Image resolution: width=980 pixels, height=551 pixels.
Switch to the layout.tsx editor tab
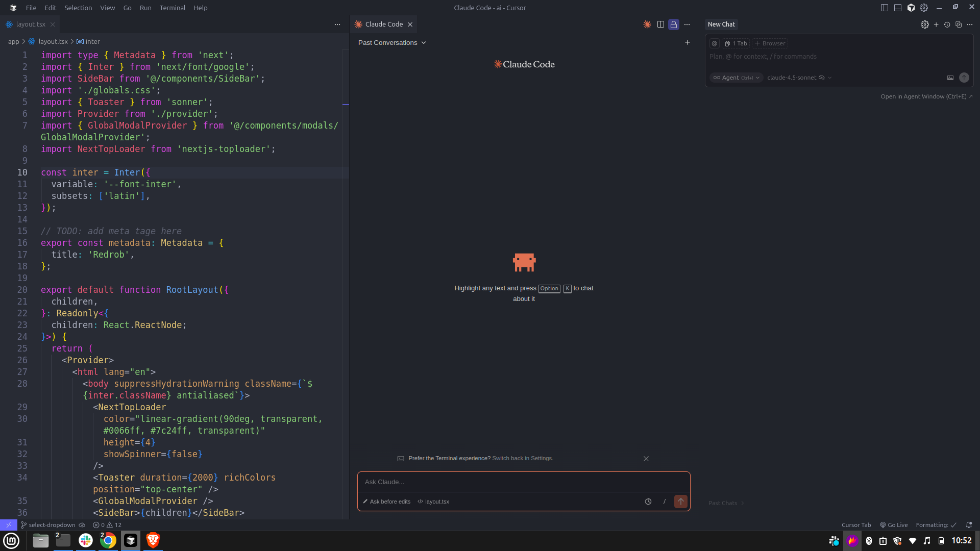coord(31,24)
